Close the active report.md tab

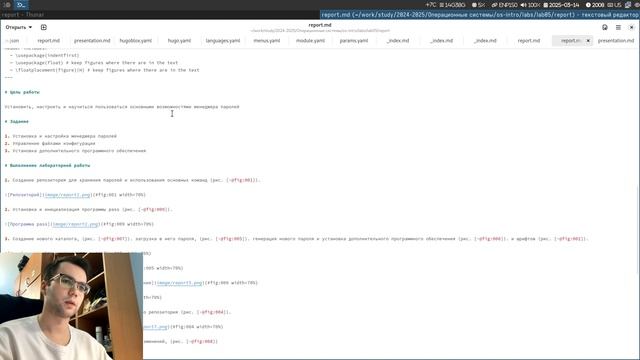pyautogui.click(x=588, y=40)
